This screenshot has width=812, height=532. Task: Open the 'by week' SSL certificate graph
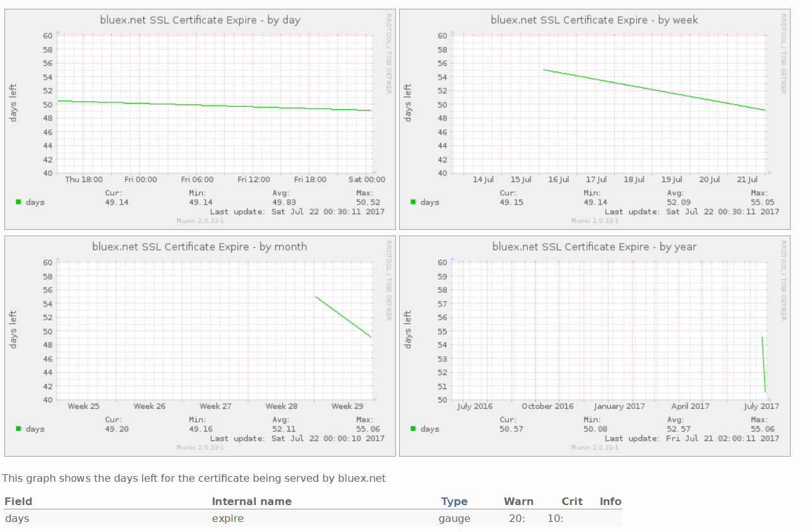click(x=594, y=119)
